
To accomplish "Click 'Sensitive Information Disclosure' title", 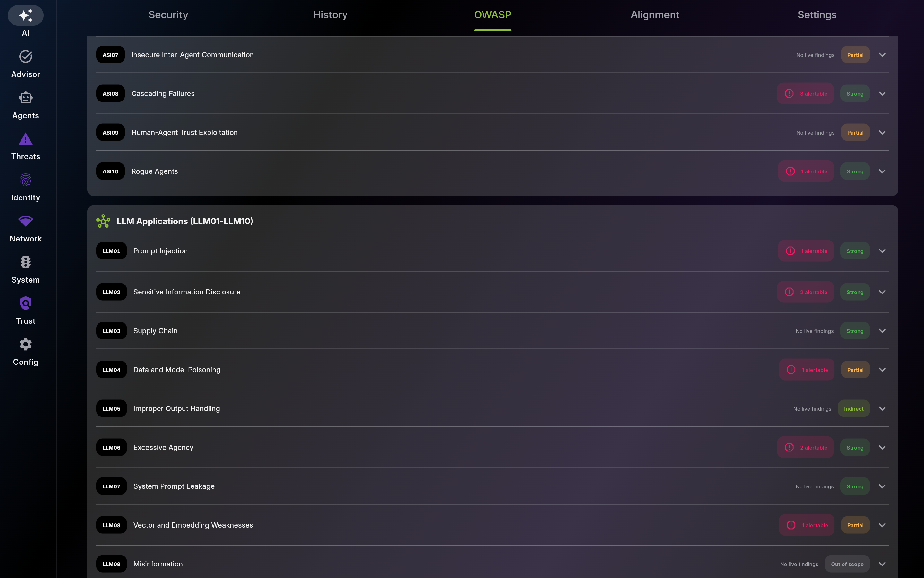I will click(x=187, y=292).
